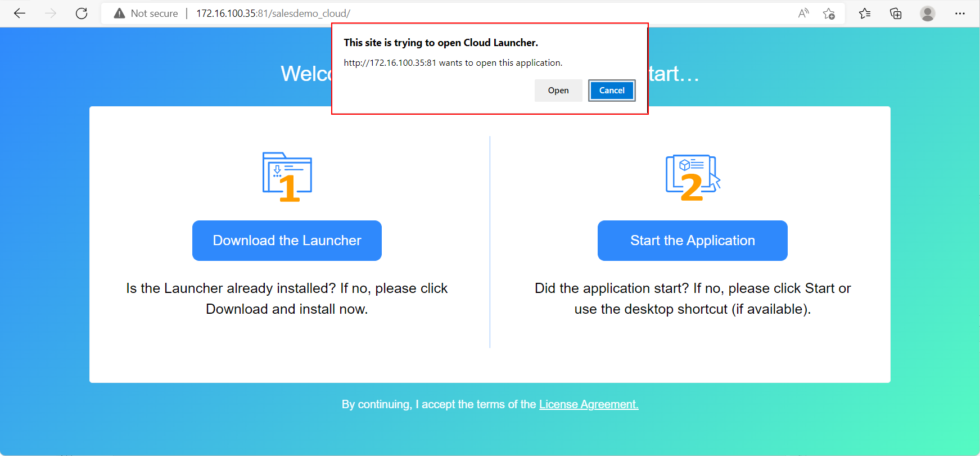Refresh the current page
980x456 pixels.
point(82,13)
